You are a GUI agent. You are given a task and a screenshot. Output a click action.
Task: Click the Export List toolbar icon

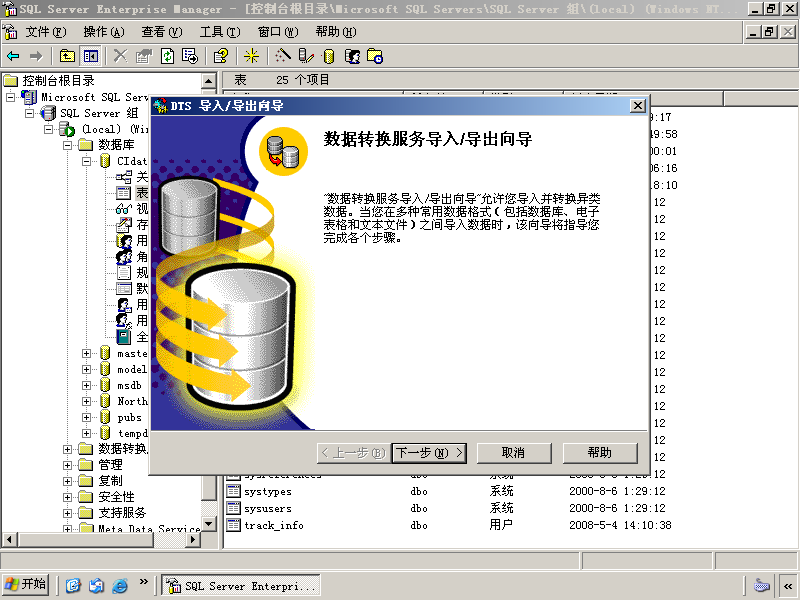pyautogui.click(x=190, y=56)
